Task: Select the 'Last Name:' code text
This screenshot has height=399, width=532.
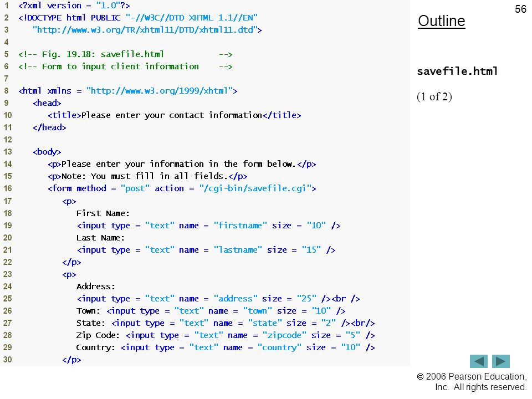Action: (x=100, y=238)
